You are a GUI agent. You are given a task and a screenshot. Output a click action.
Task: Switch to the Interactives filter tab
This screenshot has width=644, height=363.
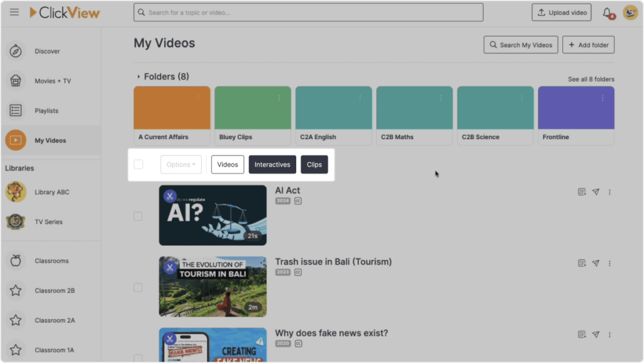click(x=272, y=164)
